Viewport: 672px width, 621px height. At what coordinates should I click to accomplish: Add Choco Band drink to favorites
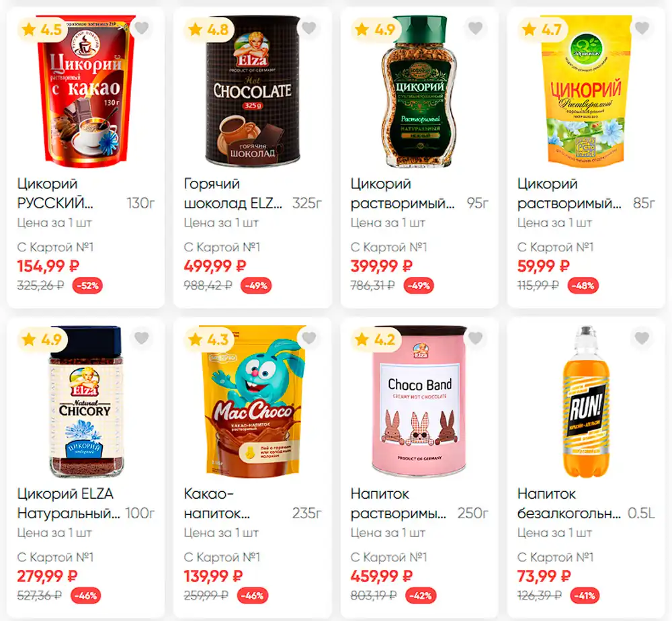click(x=475, y=338)
